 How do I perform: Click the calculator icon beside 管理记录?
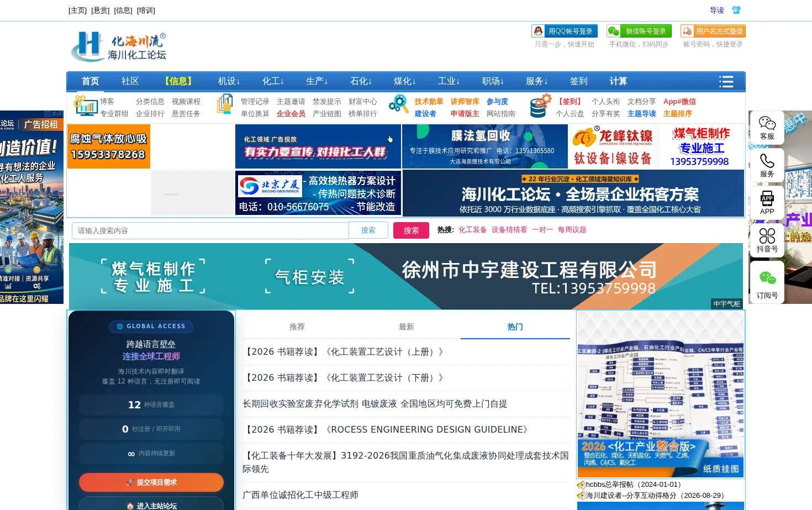pos(225,104)
